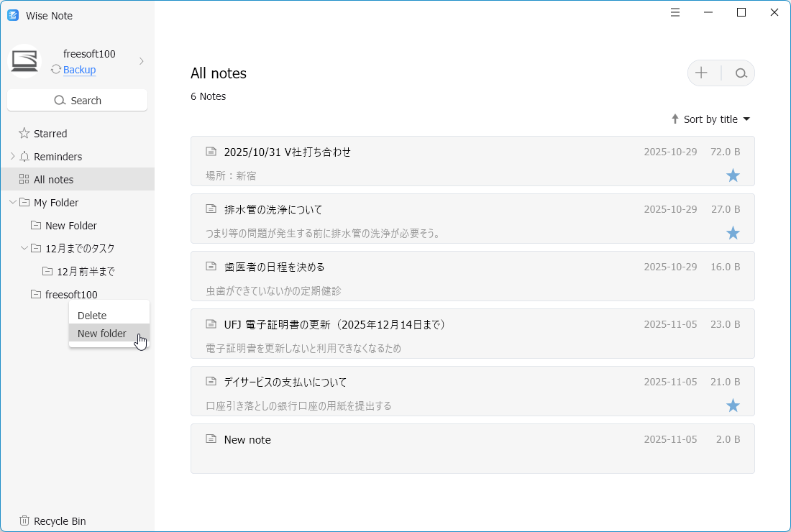This screenshot has height=532, width=791.
Task: Click the Search box in sidebar
Action: point(77,101)
